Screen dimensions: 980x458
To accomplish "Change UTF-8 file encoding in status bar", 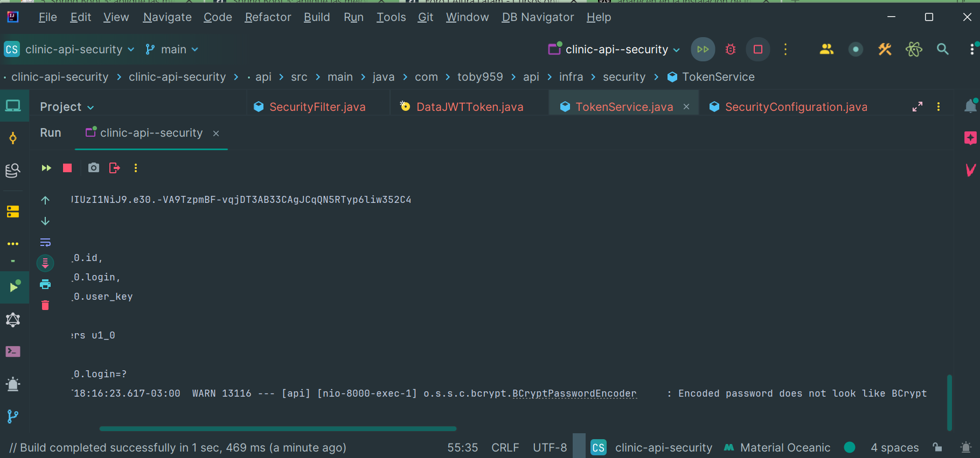I will click(550, 448).
